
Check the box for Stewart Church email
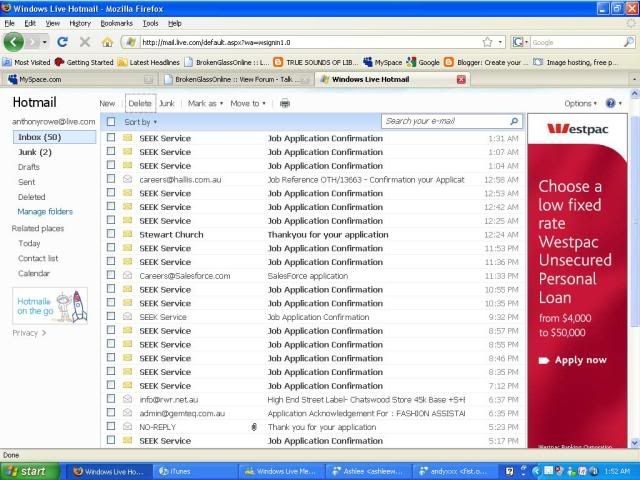pos(111,234)
